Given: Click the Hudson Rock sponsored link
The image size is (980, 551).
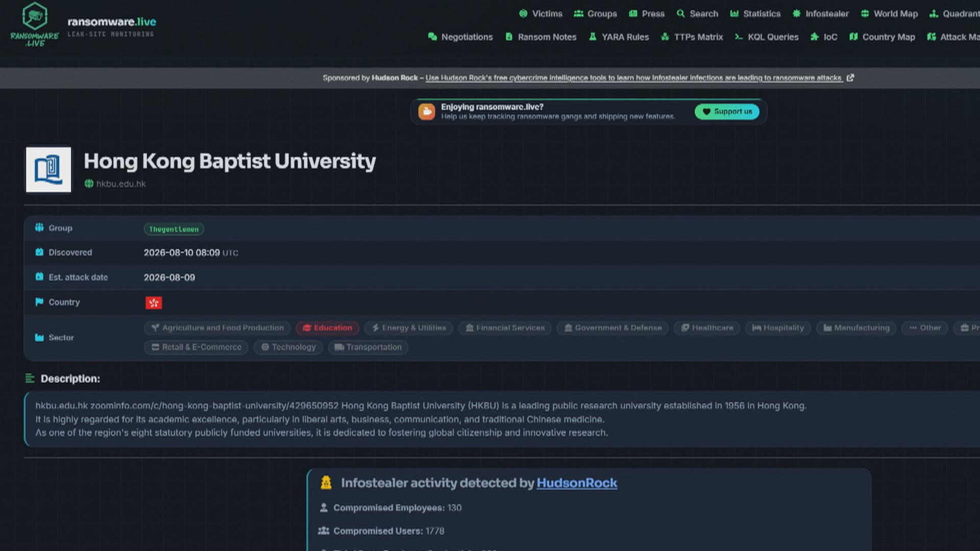Looking at the screenshot, I should tap(633, 78).
